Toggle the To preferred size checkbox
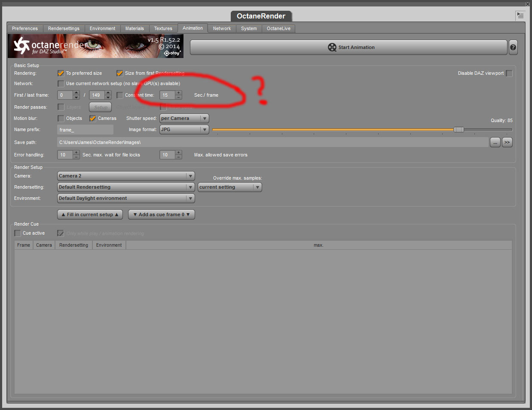The height and width of the screenshot is (410, 532). 61,73
